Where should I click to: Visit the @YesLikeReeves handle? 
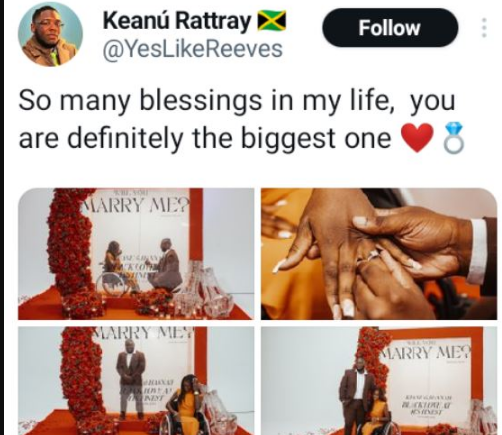point(193,50)
